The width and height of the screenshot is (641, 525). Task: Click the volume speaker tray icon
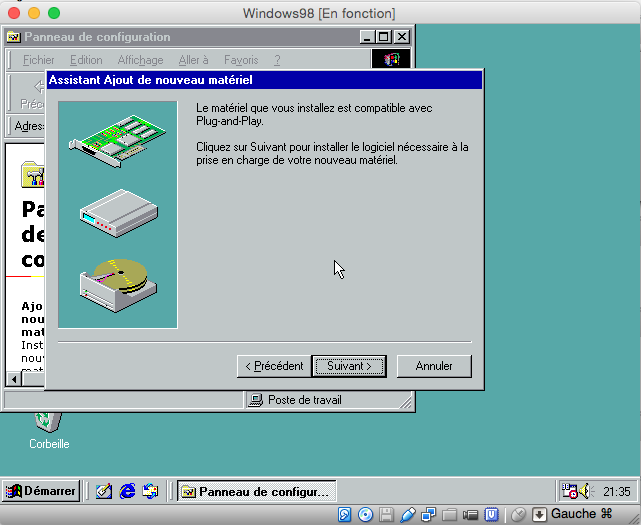(x=586, y=491)
